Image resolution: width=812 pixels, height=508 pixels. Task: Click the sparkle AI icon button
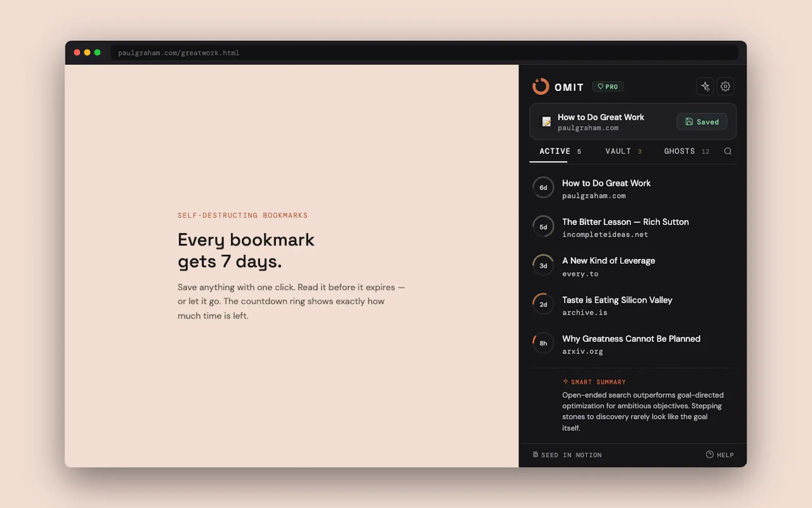tap(705, 86)
